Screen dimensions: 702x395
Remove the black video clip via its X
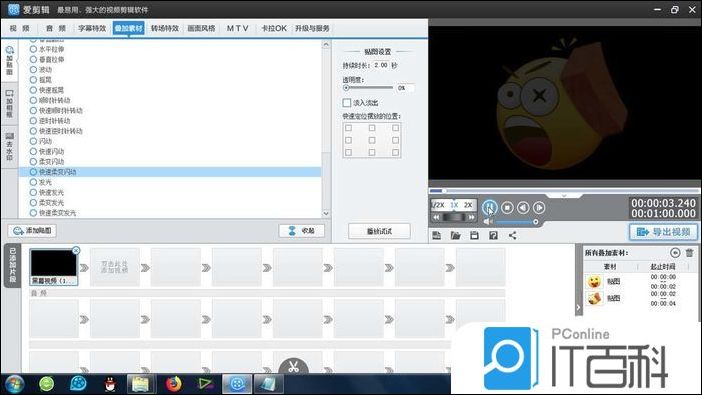[x=76, y=250]
